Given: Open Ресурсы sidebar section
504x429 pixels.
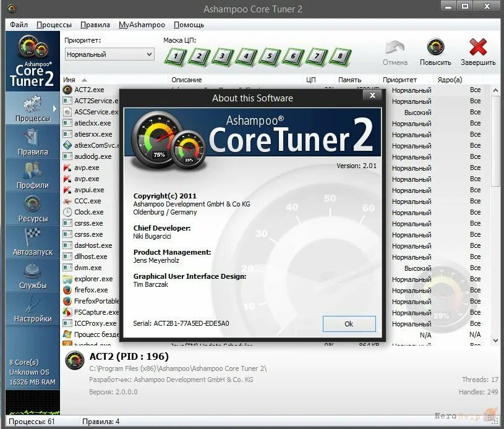Looking at the screenshot, I should pos(32,209).
